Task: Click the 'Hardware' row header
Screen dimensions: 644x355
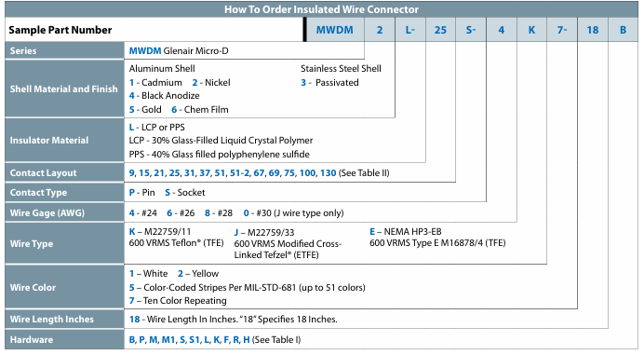Action: 64,340
